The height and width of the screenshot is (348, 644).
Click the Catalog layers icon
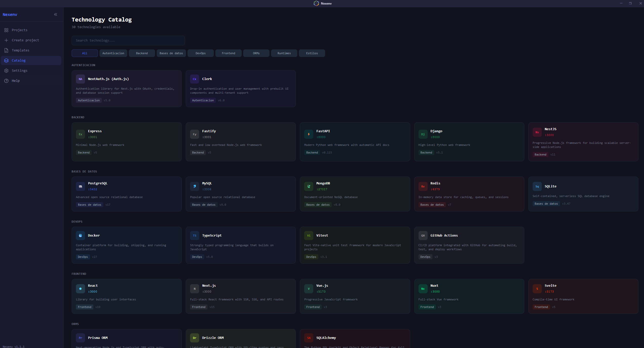(x=6, y=61)
